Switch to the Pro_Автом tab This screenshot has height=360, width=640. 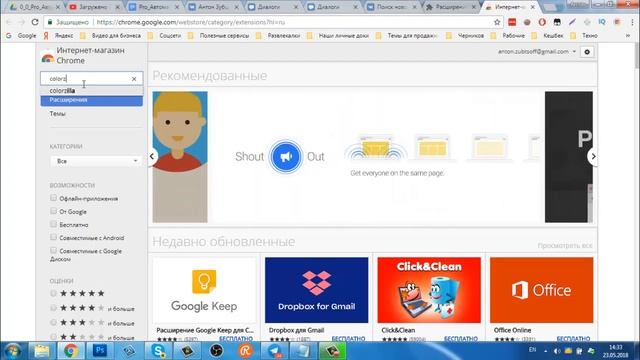click(154, 7)
